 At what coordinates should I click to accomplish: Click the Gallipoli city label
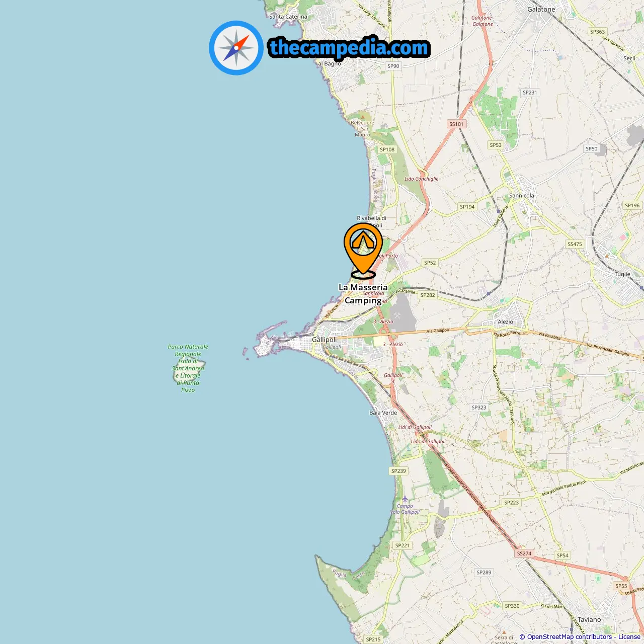point(324,340)
